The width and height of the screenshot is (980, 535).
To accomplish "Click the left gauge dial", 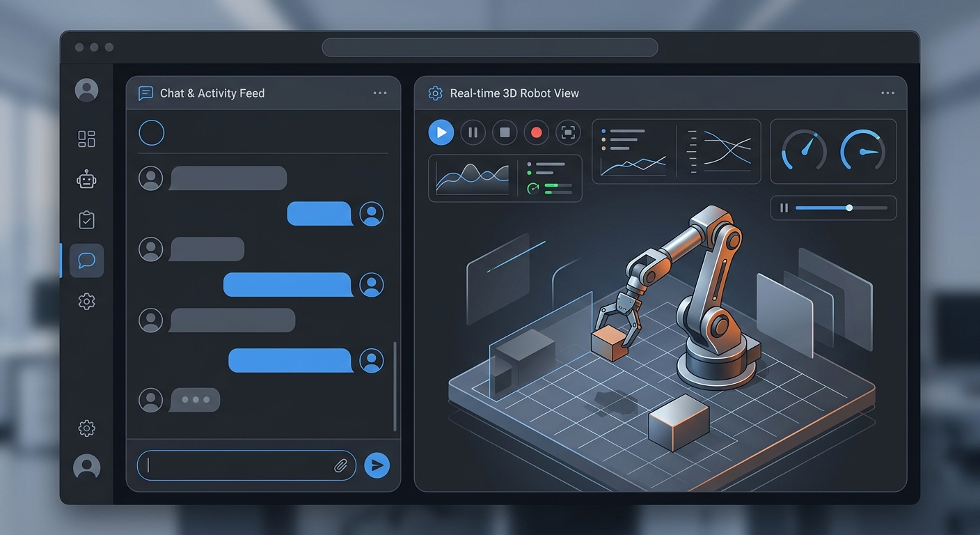I will click(x=805, y=150).
